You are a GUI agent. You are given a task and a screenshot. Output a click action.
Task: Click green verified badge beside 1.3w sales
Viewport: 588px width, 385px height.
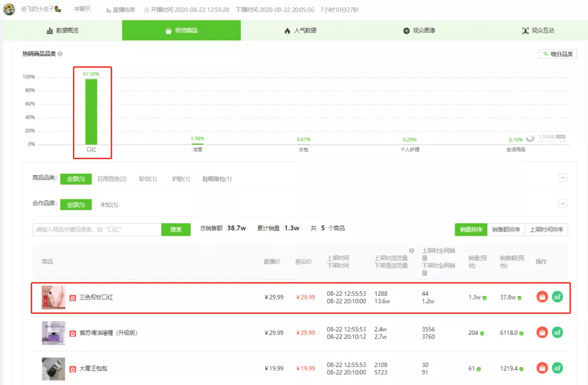pyautogui.click(x=485, y=297)
